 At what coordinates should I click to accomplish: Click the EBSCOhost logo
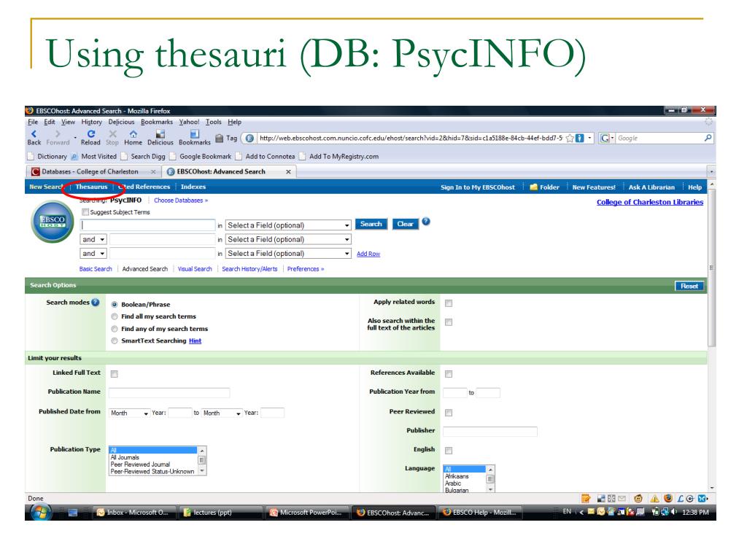(x=53, y=222)
